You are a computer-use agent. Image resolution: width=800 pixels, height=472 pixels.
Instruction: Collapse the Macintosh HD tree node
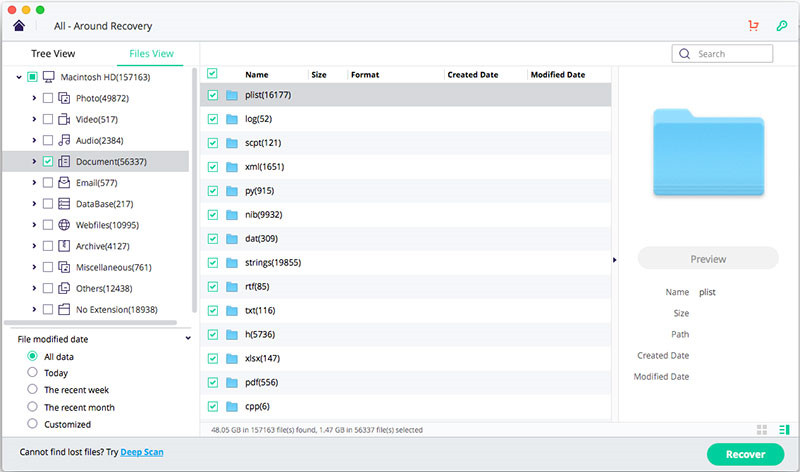19,77
